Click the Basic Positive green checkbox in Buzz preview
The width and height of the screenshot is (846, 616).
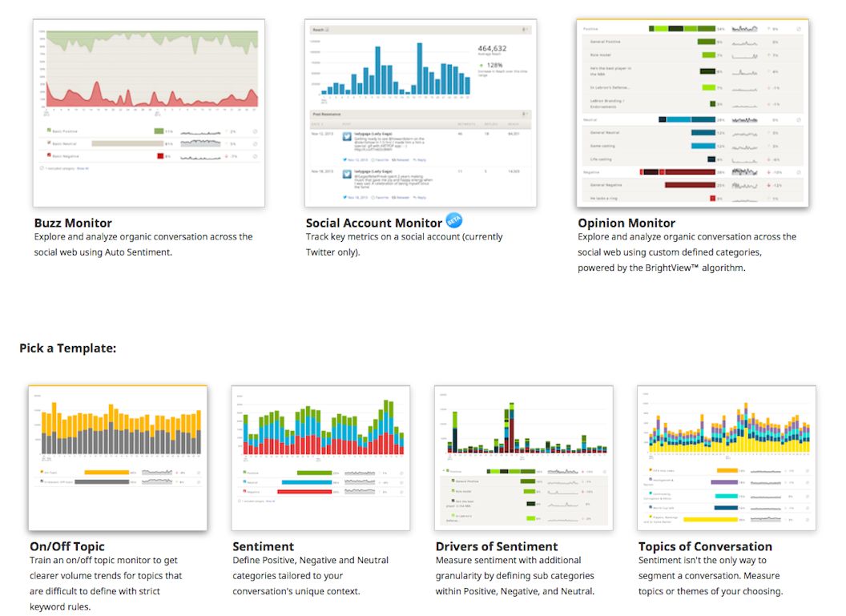(49, 130)
